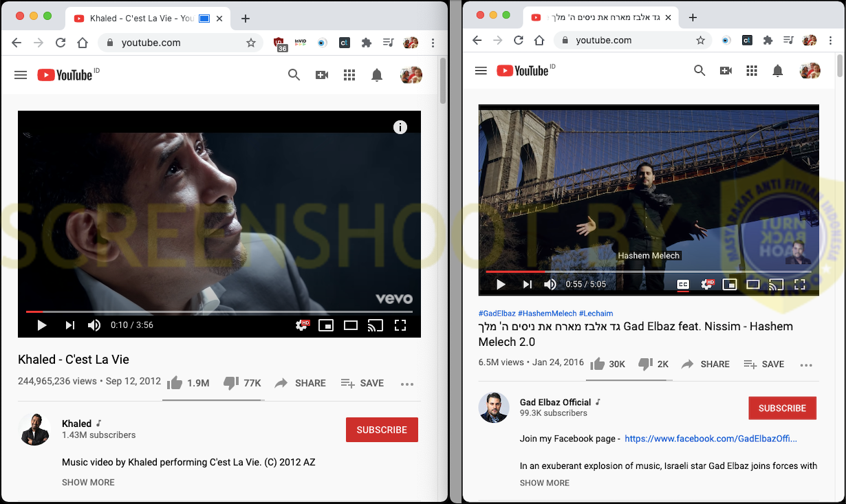Screen dimensions: 846x504
Task: Open more actions menu under Gad Elbaz video
Action: tap(806, 364)
